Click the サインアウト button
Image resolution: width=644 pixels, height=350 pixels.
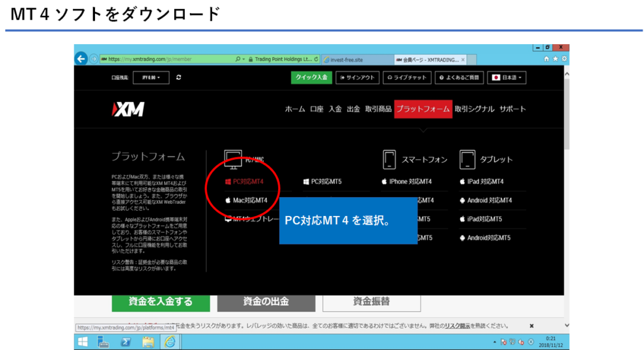[x=357, y=77]
